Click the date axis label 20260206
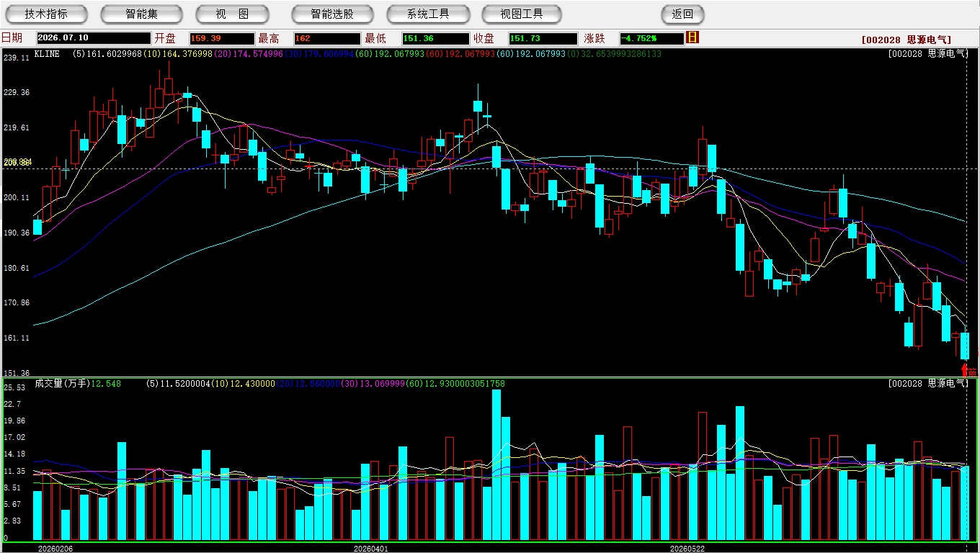The width and height of the screenshot is (980, 553). click(55, 549)
